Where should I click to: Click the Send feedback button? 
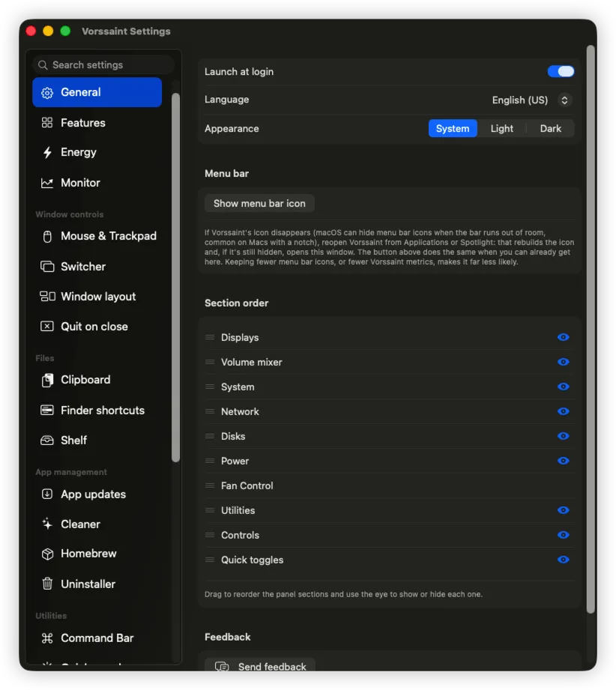[x=260, y=665]
